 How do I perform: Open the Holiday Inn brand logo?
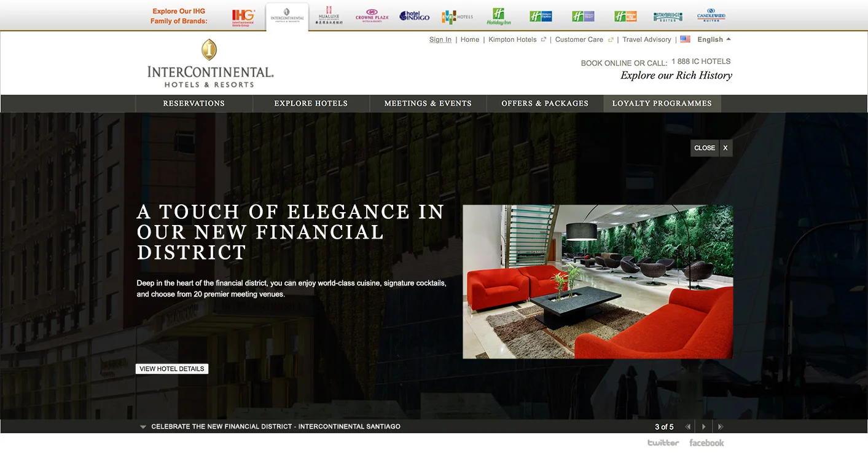(498, 17)
